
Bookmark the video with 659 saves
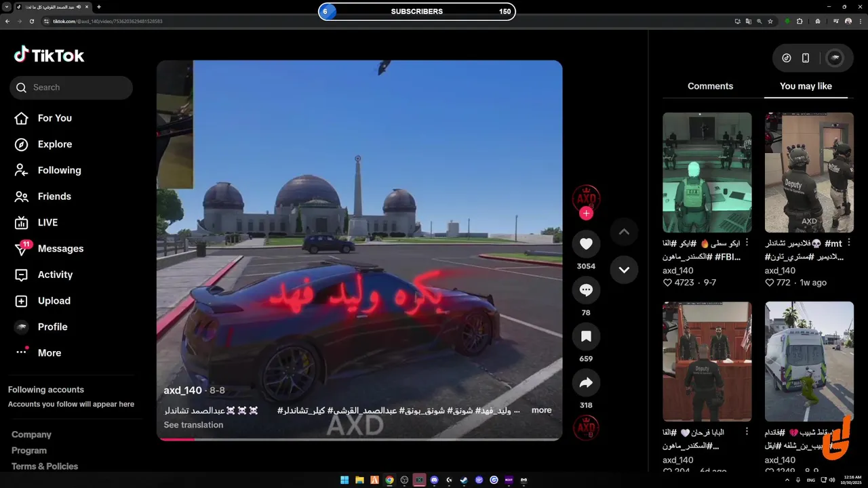click(x=586, y=336)
